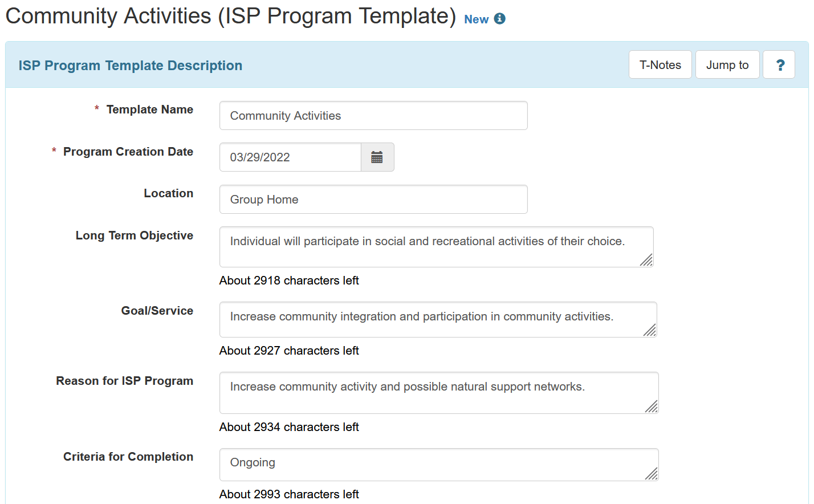
Task: Click the Reason for ISP Program resize handle
Action: (652, 407)
